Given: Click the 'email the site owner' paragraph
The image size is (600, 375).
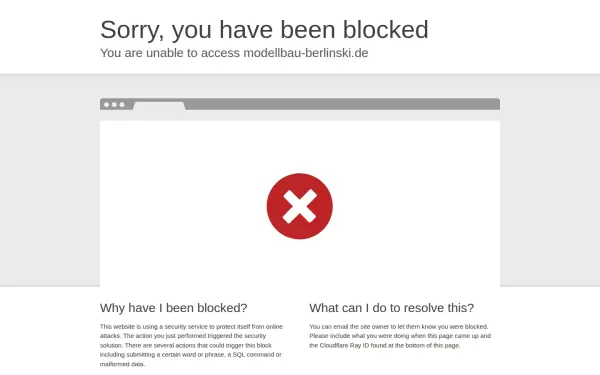Looking at the screenshot, I should coord(400,336).
